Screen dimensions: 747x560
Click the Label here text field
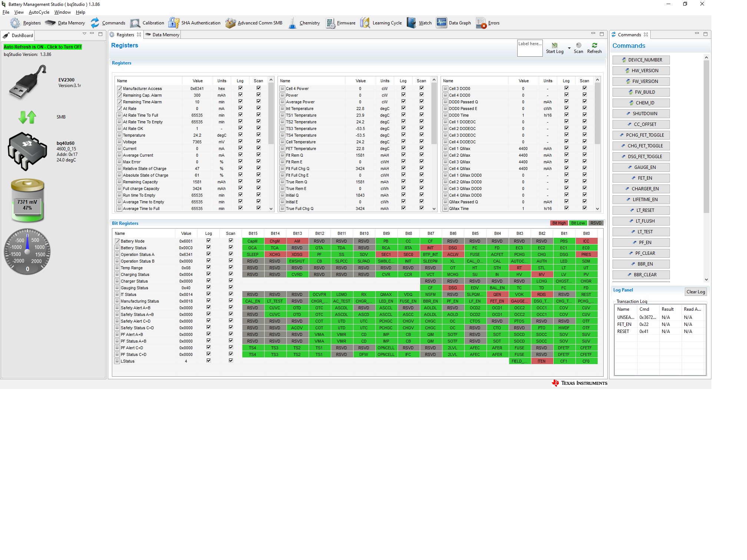[x=530, y=48]
